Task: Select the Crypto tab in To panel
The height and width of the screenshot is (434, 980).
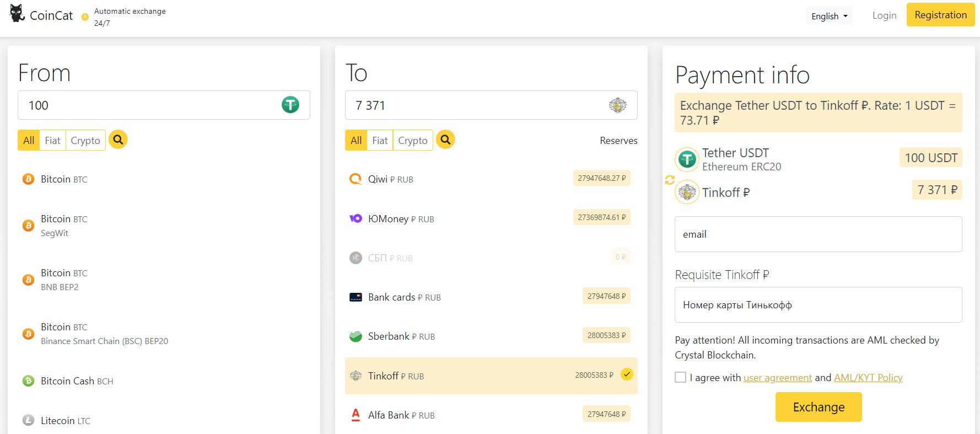Action: (x=413, y=141)
